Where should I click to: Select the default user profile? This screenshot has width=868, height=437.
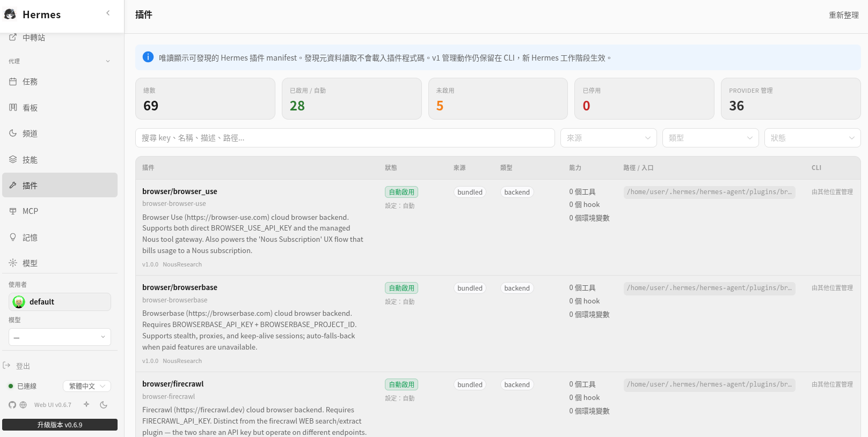click(x=60, y=302)
